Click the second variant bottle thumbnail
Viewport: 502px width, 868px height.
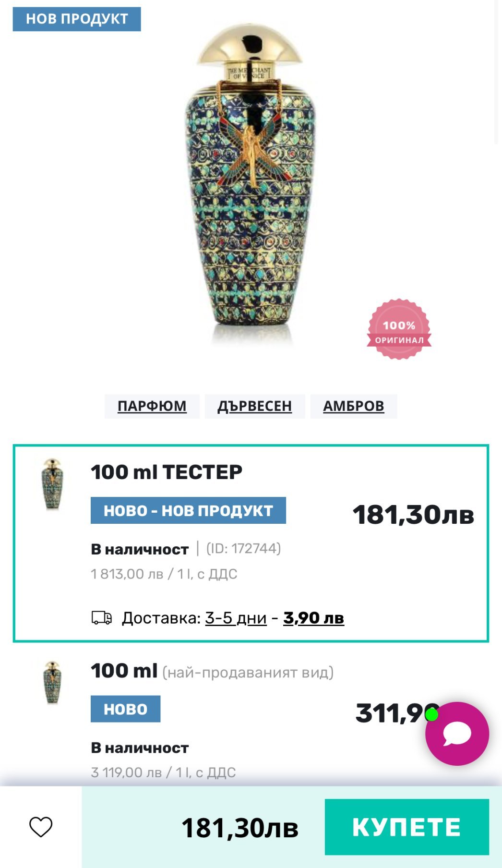[52, 682]
